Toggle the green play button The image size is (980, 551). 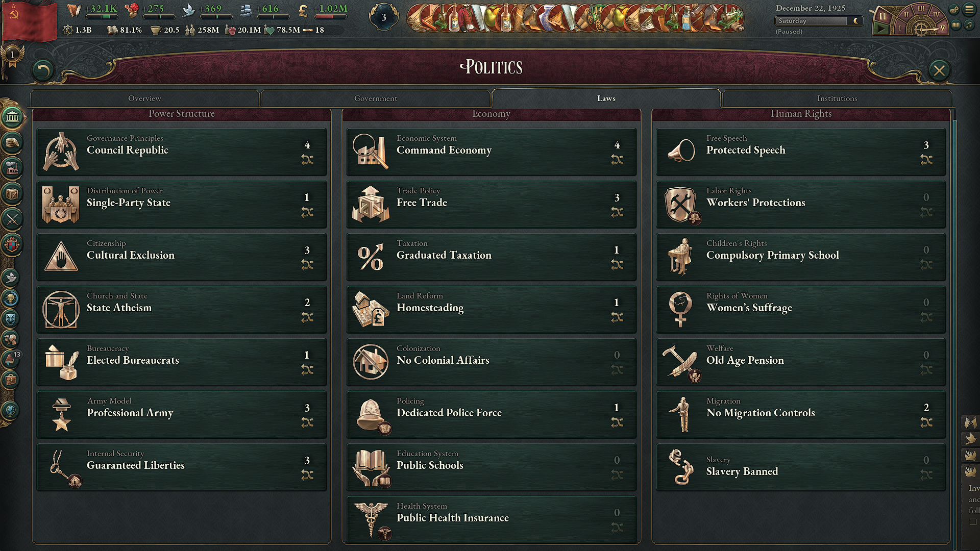880,29
